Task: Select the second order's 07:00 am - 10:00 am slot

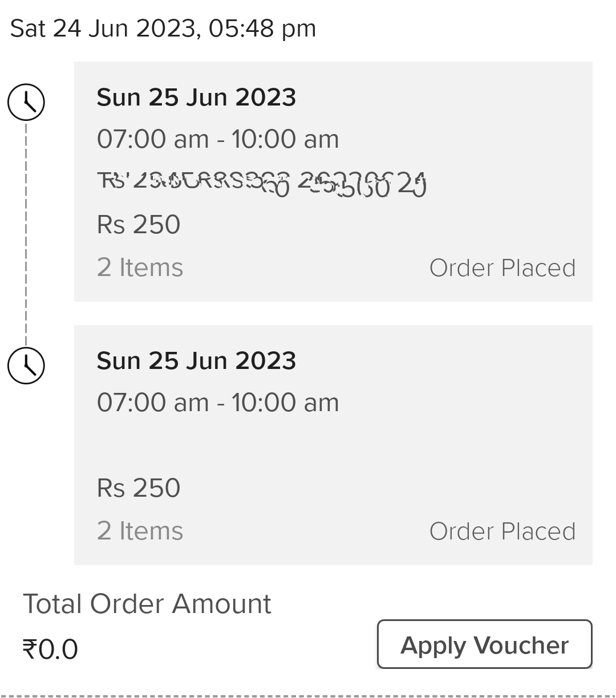Action: (218, 403)
